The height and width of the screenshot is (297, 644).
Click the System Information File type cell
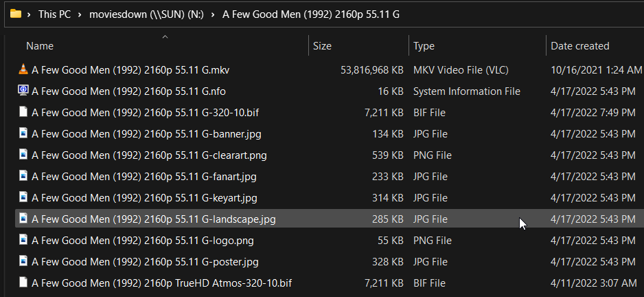[467, 91]
